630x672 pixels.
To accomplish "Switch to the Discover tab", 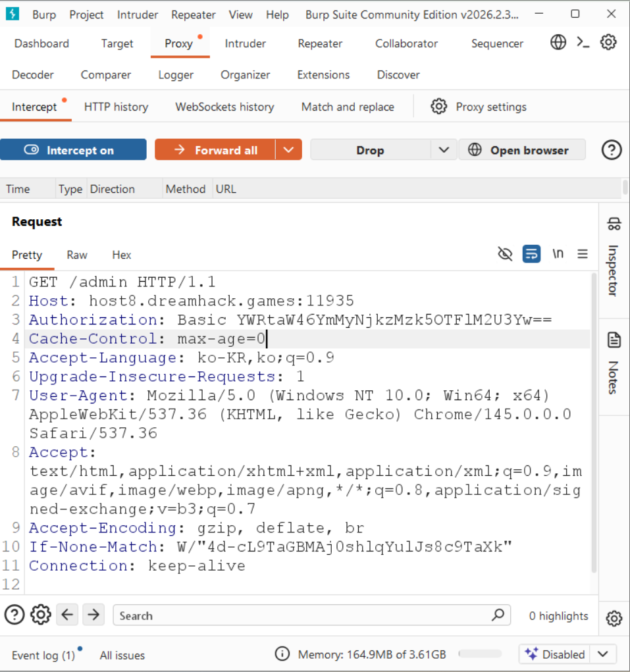I will pos(398,74).
